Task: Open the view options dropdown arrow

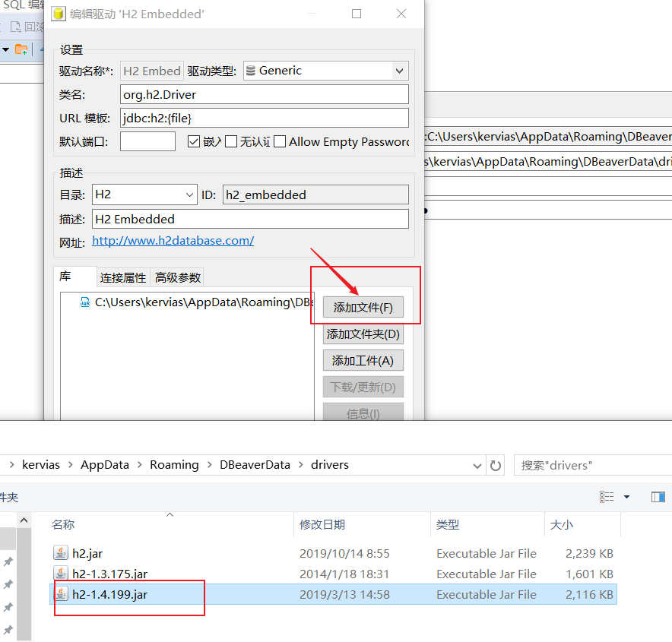Action: click(x=626, y=497)
